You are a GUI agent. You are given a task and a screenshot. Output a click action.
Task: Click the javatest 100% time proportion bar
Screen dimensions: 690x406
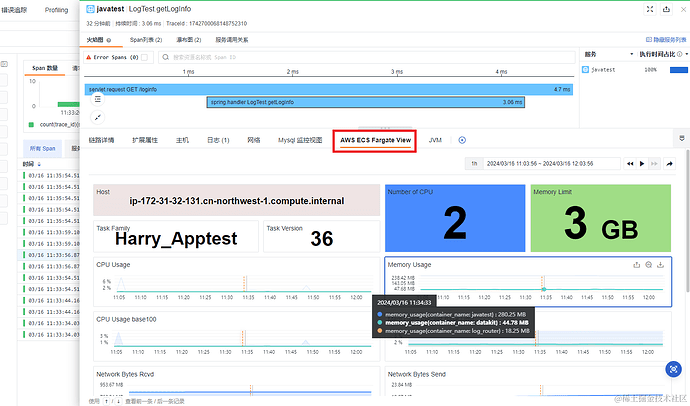point(679,69)
